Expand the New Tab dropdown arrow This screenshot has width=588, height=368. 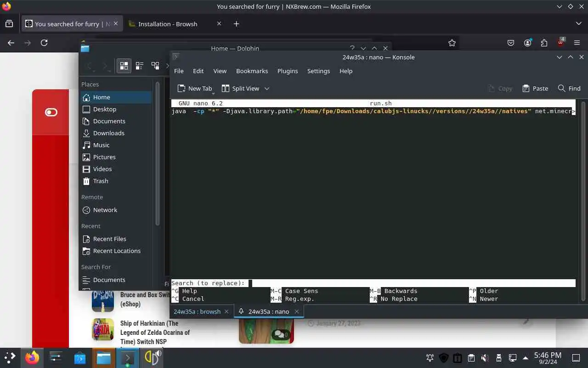(x=213, y=93)
